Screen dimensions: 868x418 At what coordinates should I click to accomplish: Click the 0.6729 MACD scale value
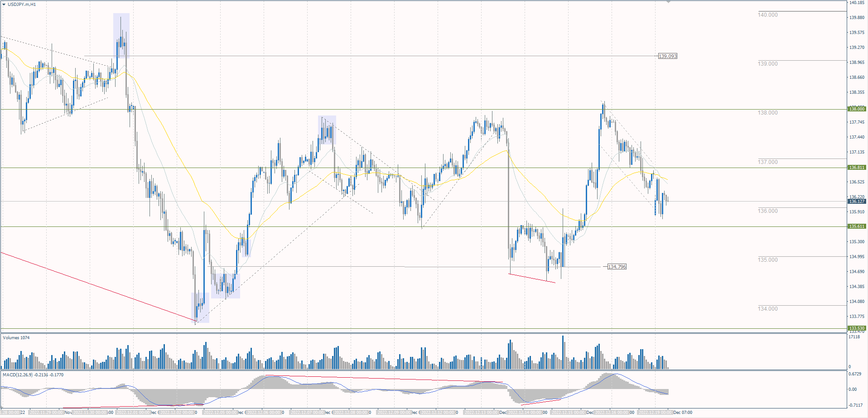point(855,374)
